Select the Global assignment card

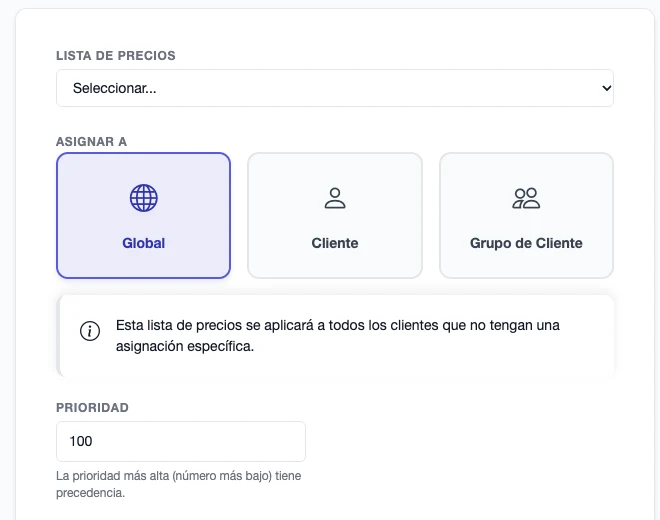pos(143,216)
